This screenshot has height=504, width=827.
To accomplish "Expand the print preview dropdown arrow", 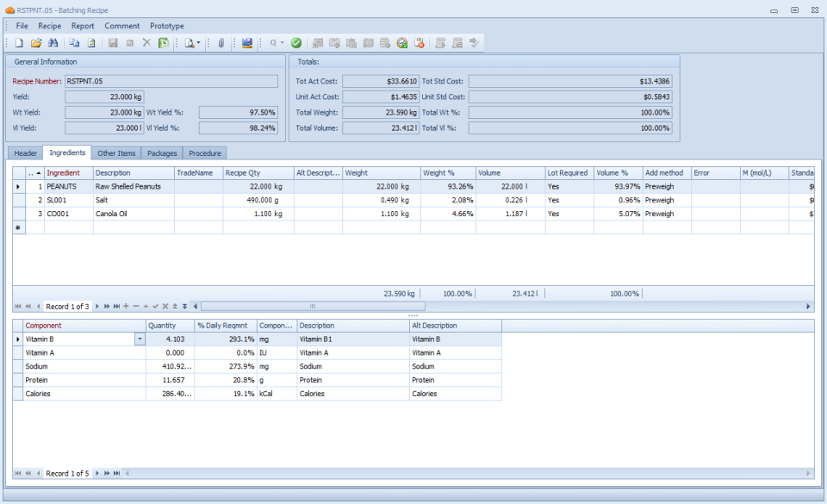I will [x=199, y=42].
